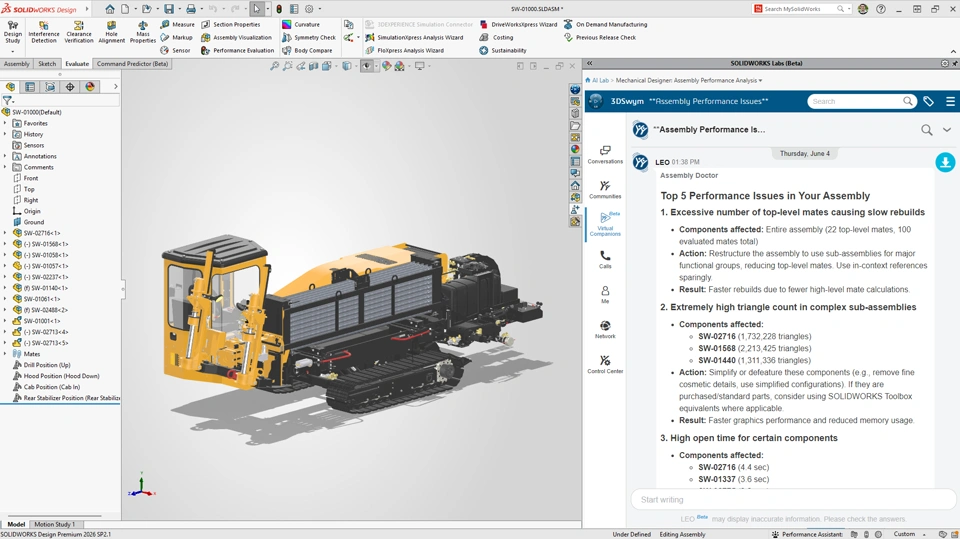This screenshot has width=960, height=539.
Task: Open Mass Properties
Action: pyautogui.click(x=143, y=32)
